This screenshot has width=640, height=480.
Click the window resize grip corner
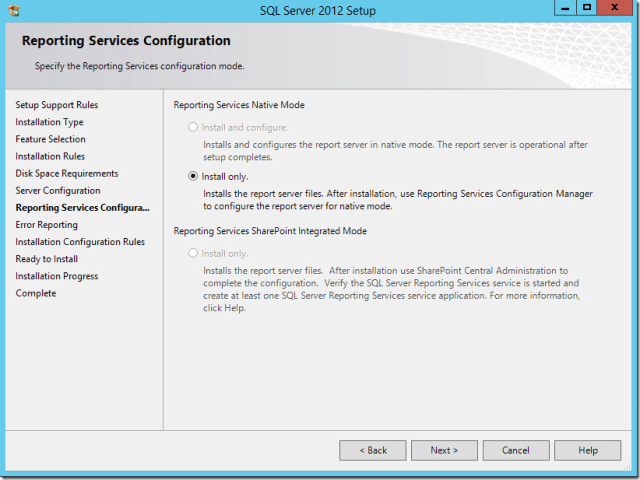(627, 467)
